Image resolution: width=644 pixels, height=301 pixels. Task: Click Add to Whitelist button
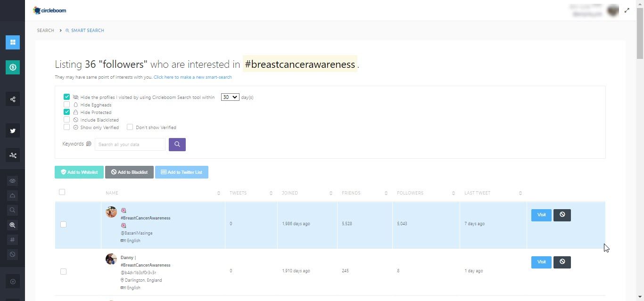79,172
